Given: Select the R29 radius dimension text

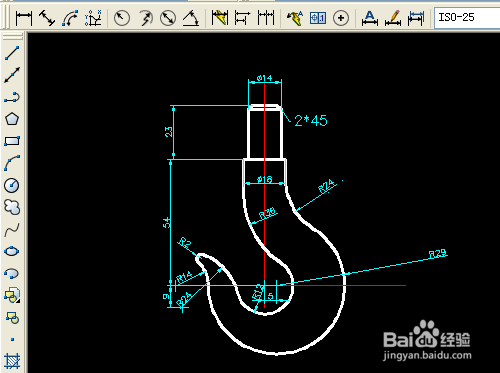Looking at the screenshot, I should pos(437,254).
